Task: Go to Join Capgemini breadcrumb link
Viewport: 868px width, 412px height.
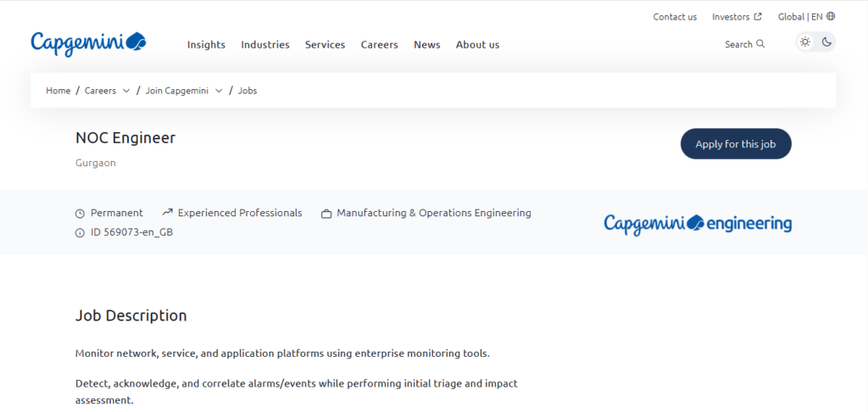Action: pyautogui.click(x=177, y=91)
